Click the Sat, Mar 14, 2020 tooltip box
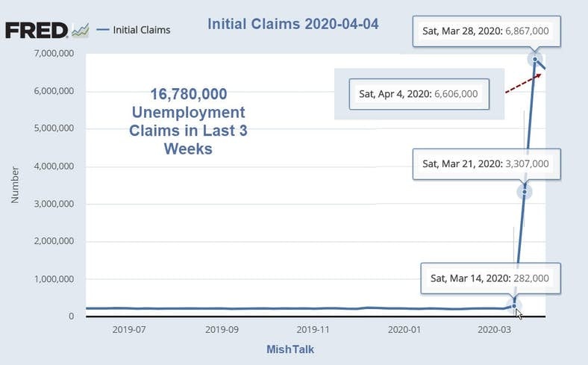 tap(490, 278)
